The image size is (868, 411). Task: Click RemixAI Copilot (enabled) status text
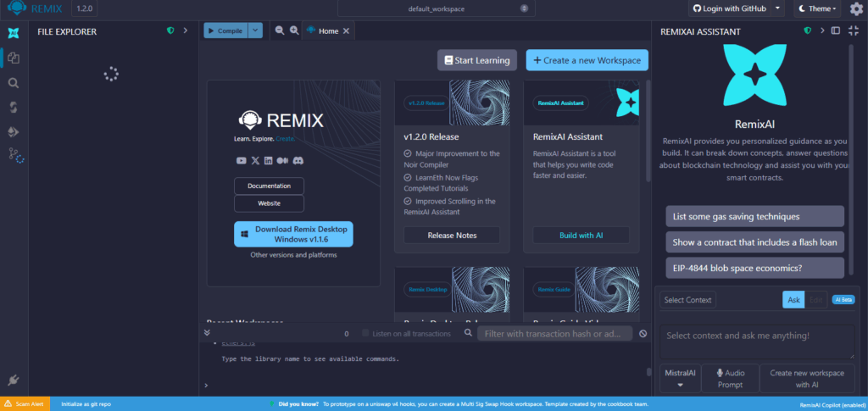832,405
